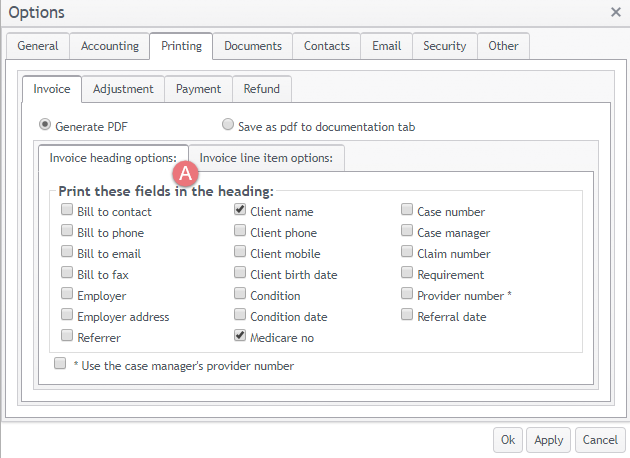Screen dimensions: 630x458
Task: Click the red A marker badge
Action: point(187,172)
